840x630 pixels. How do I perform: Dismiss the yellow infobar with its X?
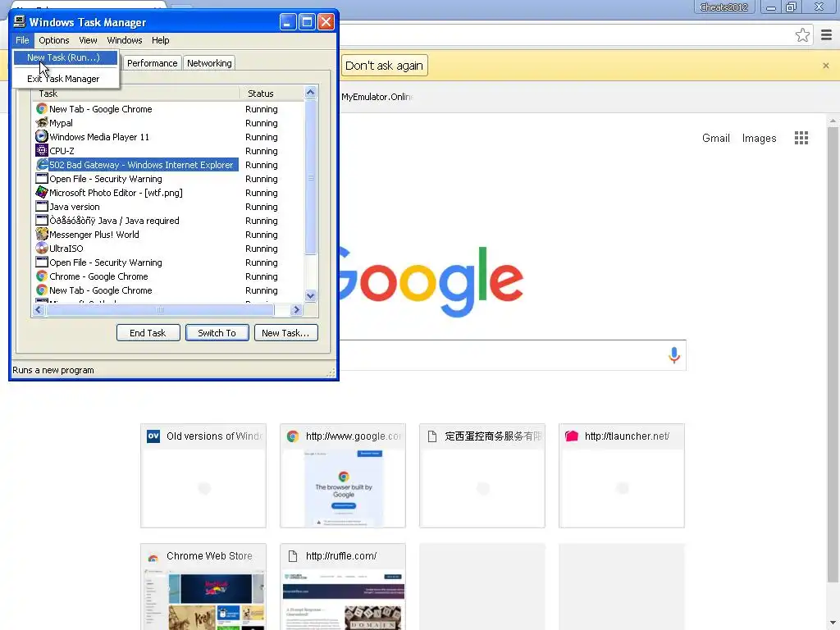pos(825,66)
